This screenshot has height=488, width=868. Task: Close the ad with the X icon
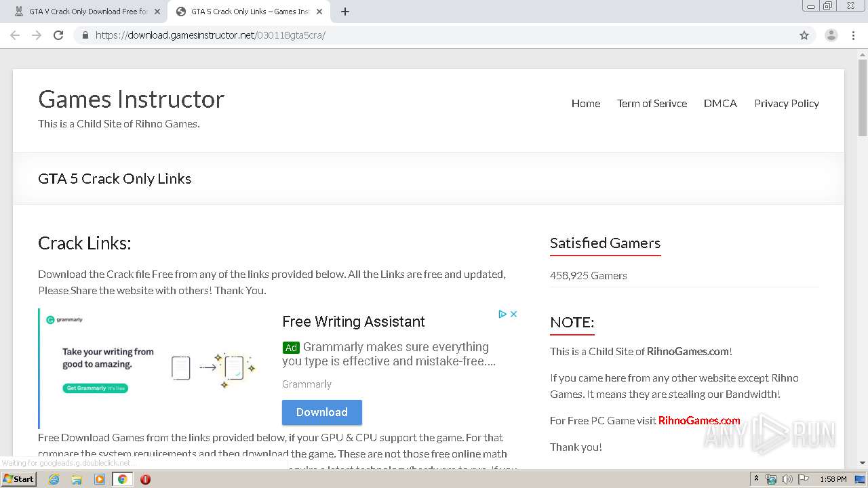[x=514, y=314]
